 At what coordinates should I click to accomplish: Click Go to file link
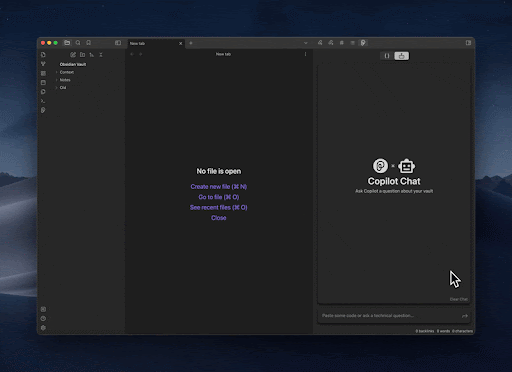click(219, 197)
